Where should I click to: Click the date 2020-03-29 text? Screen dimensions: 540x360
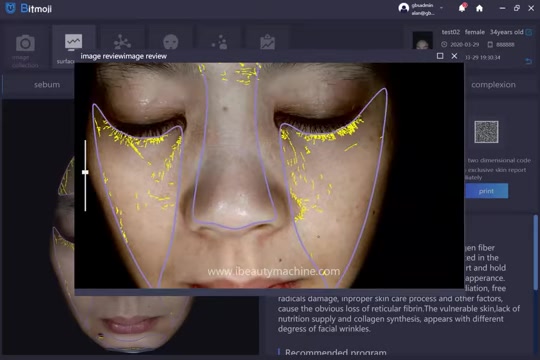pyautogui.click(x=464, y=44)
